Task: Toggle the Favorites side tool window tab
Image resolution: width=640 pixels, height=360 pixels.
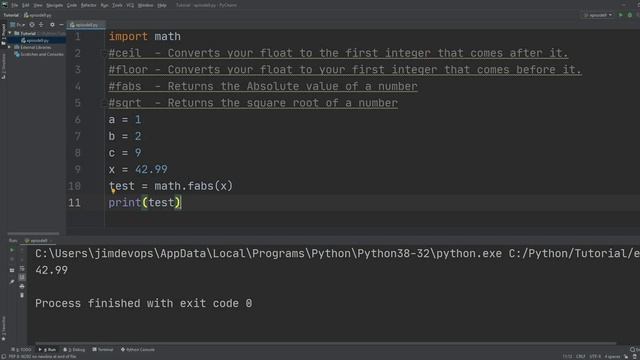Action: [3, 329]
